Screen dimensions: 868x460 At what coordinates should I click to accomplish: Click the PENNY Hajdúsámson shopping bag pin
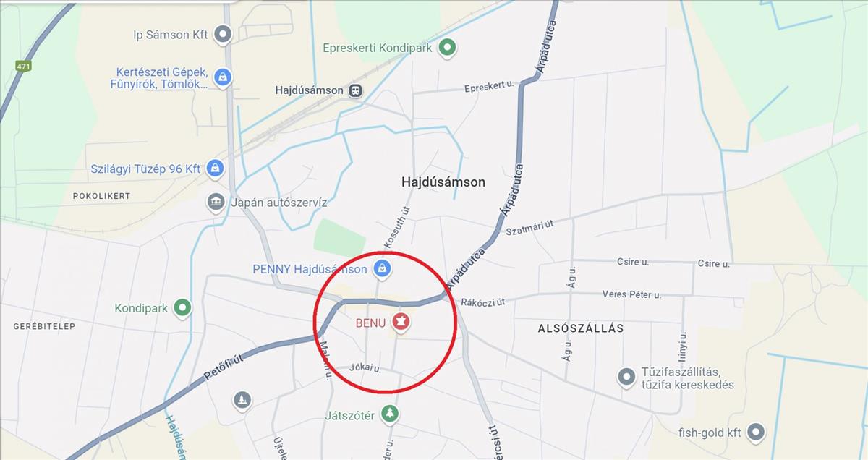[382, 269]
